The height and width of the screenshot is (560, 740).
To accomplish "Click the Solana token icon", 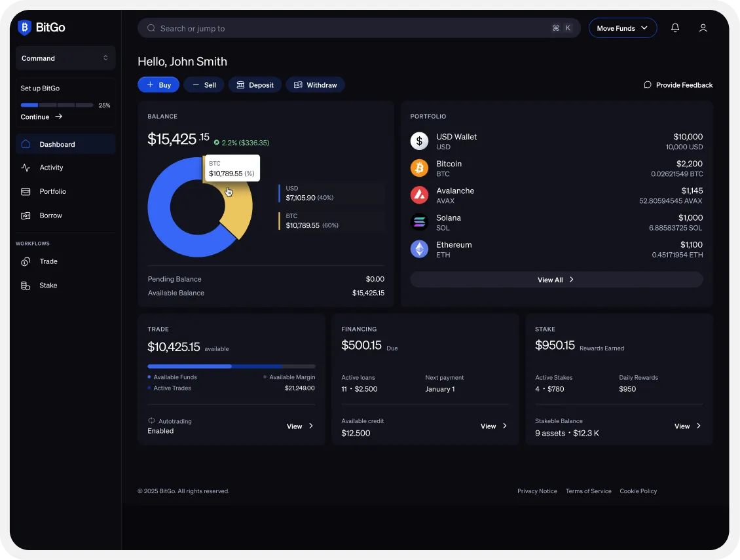I will pyautogui.click(x=419, y=222).
